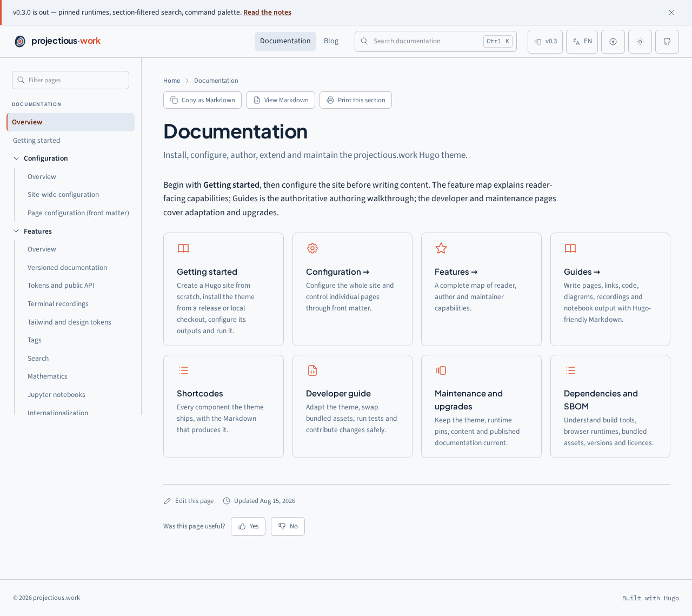The image size is (692, 616).
Task: Open the Configuration card title
Action: click(338, 272)
